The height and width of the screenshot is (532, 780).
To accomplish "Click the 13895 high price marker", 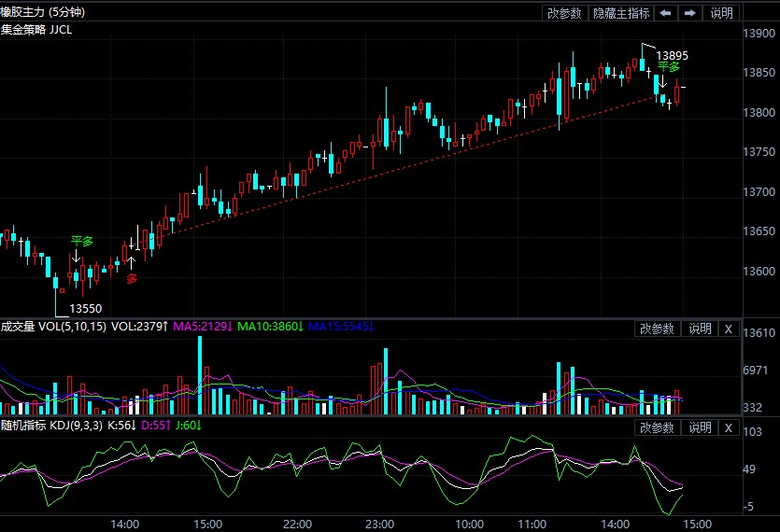I will pyautogui.click(x=672, y=56).
